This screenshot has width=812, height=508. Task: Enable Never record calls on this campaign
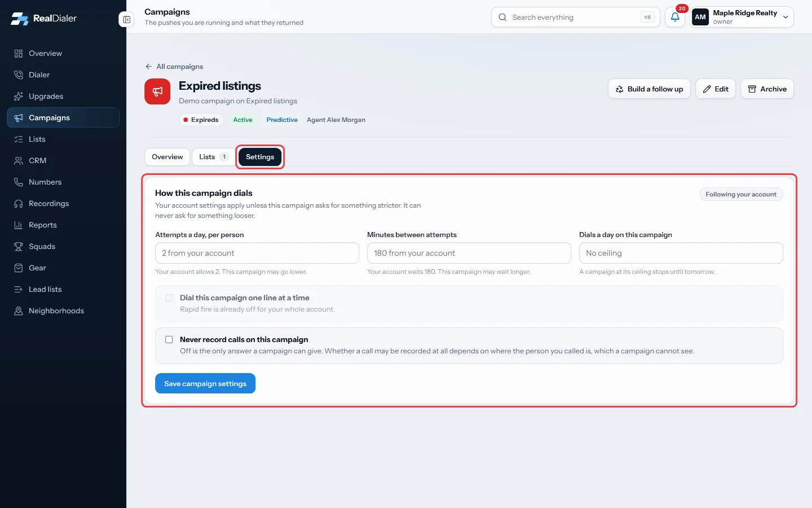click(169, 339)
